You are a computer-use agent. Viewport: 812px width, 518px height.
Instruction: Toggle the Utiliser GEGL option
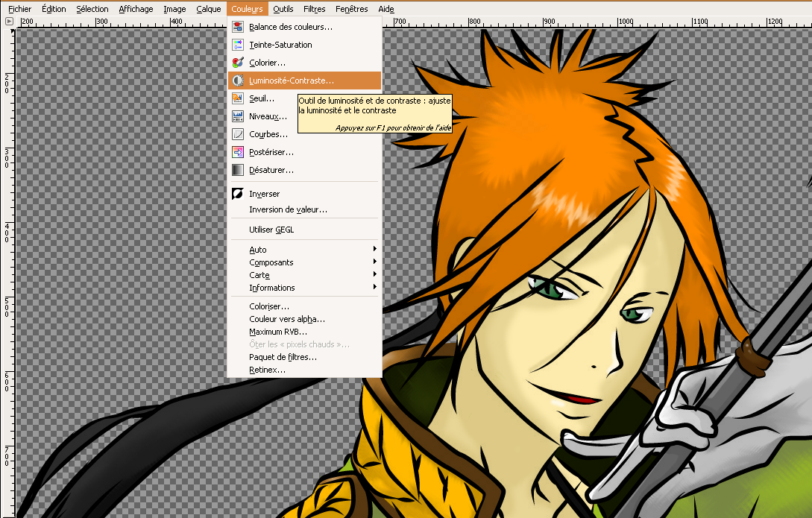pos(271,230)
